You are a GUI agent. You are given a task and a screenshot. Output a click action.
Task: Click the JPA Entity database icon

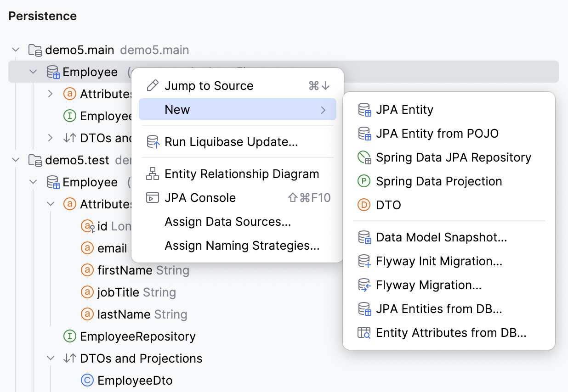click(x=364, y=110)
